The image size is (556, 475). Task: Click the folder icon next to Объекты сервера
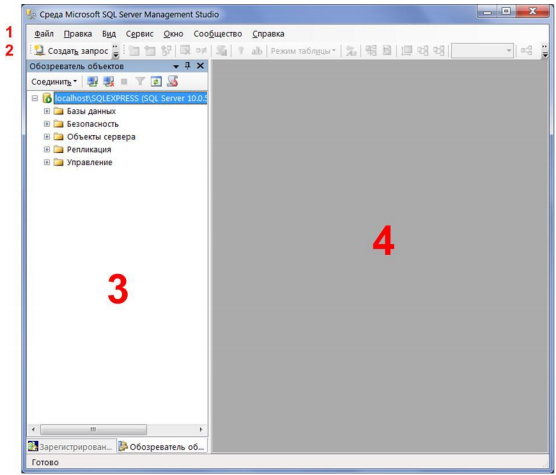pyautogui.click(x=58, y=137)
